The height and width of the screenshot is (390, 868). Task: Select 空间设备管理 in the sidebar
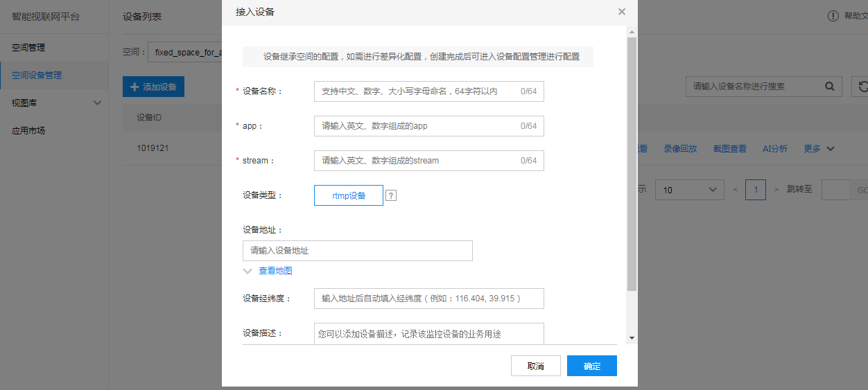coord(37,75)
